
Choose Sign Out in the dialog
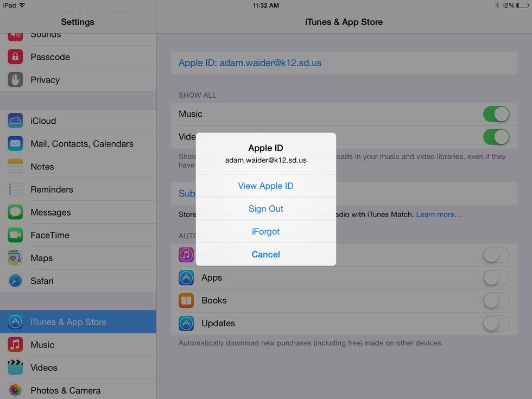pos(265,208)
